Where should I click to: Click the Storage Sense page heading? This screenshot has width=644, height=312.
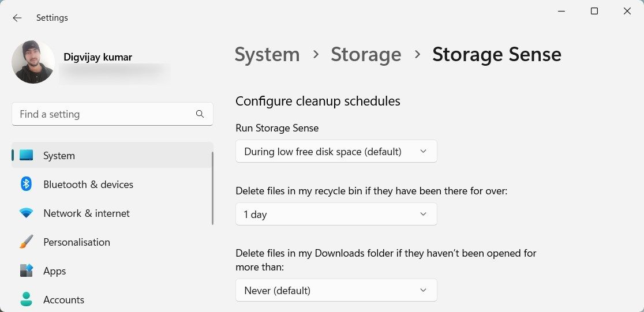[496, 54]
